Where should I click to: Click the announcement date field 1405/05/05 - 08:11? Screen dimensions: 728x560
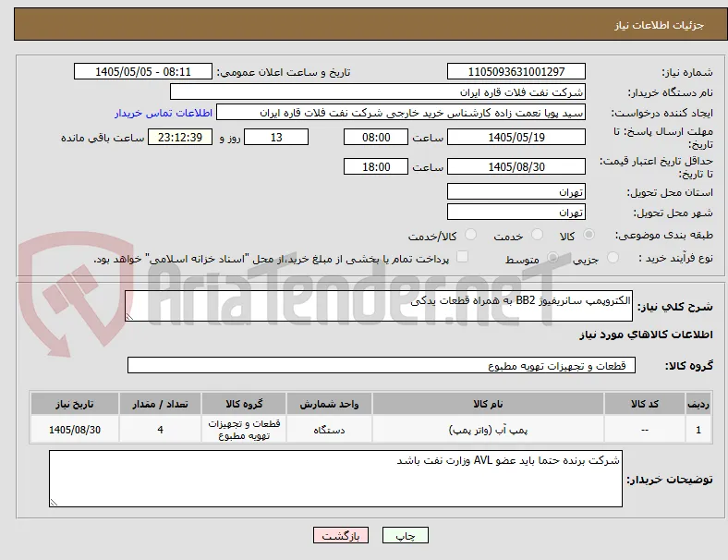point(143,71)
